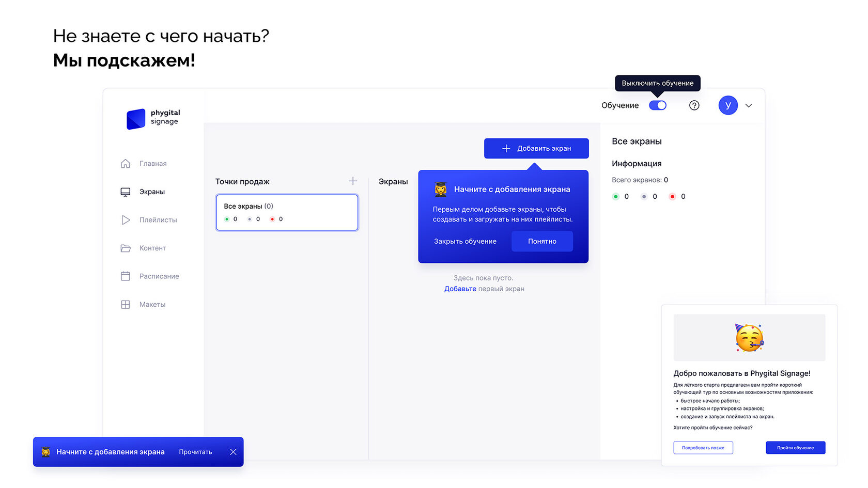868x488 pixels.
Task: Open the help question mark icon
Action: coord(694,105)
